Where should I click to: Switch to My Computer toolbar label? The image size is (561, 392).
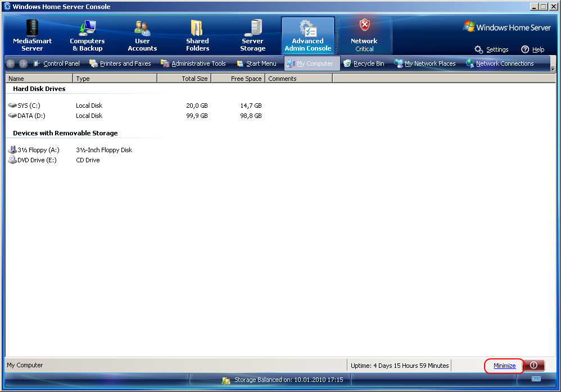coord(315,63)
